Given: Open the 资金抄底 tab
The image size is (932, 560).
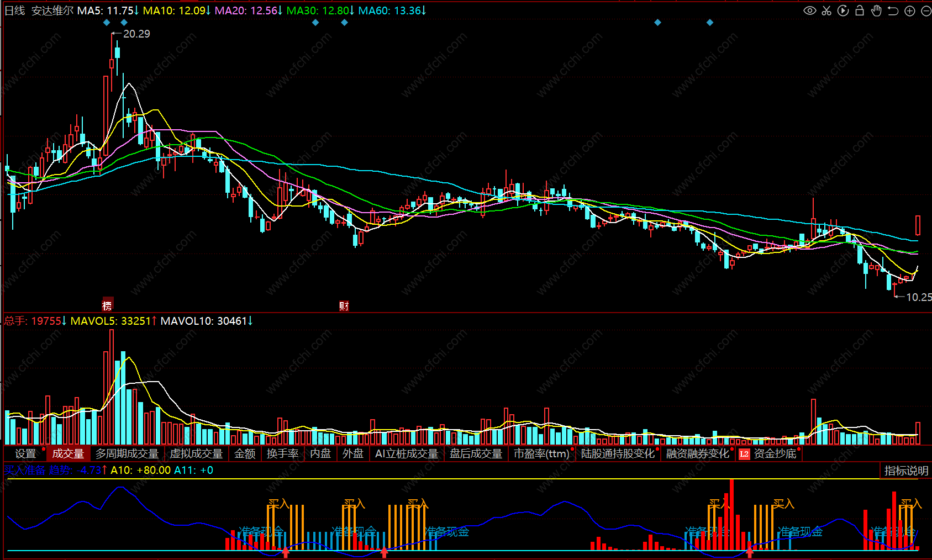Looking at the screenshot, I should tap(775, 453).
